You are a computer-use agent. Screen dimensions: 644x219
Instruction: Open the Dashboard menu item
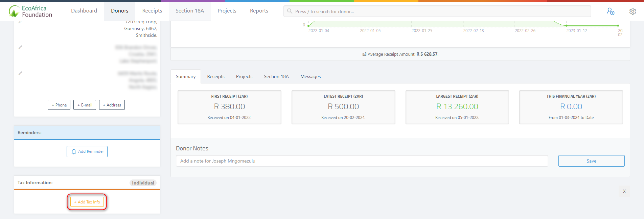pos(84,11)
